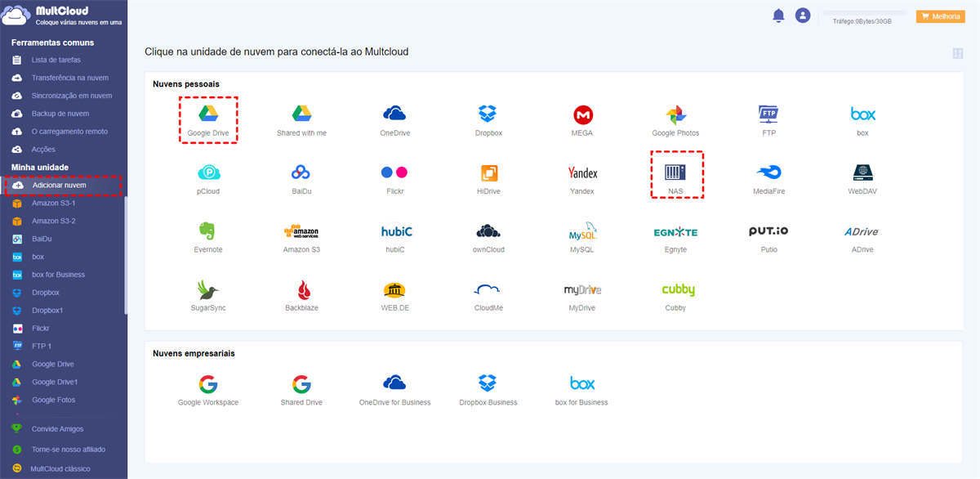
Task: Choose the Shared with me cloud
Action: click(301, 113)
